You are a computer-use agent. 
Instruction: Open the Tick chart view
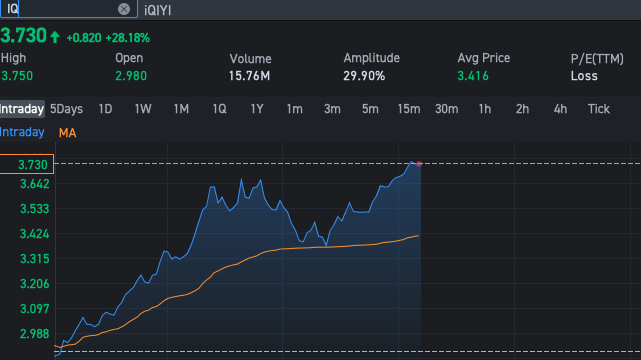tap(598, 109)
